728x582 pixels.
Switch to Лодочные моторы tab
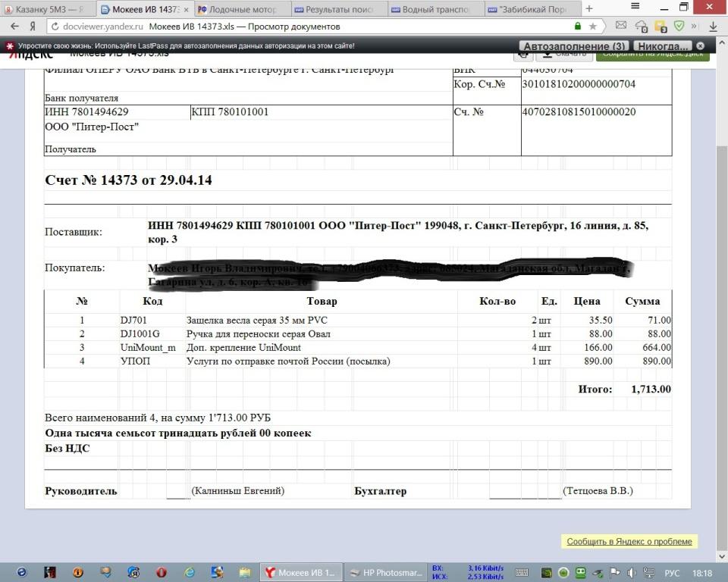(x=241, y=9)
